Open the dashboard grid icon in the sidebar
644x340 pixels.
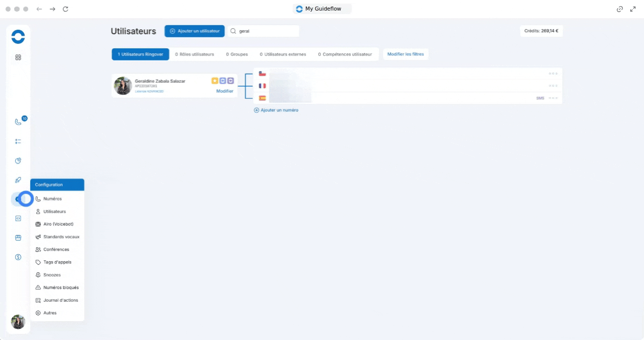[18, 58]
